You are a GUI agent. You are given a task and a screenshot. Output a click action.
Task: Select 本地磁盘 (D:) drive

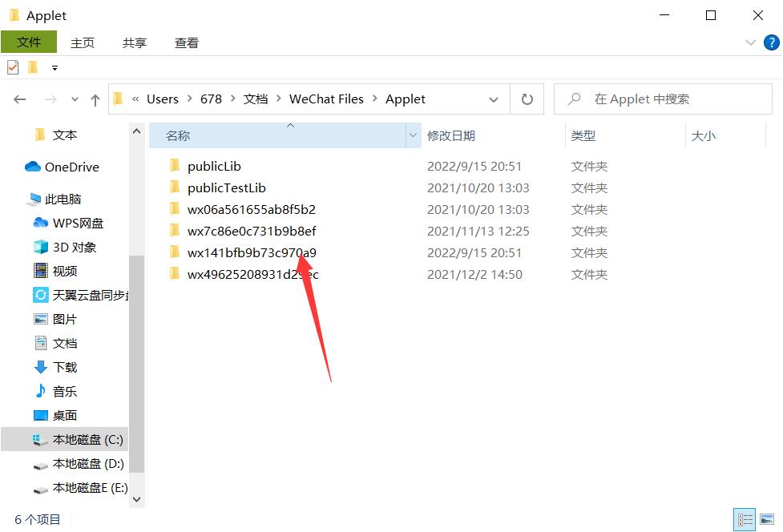pos(88,464)
